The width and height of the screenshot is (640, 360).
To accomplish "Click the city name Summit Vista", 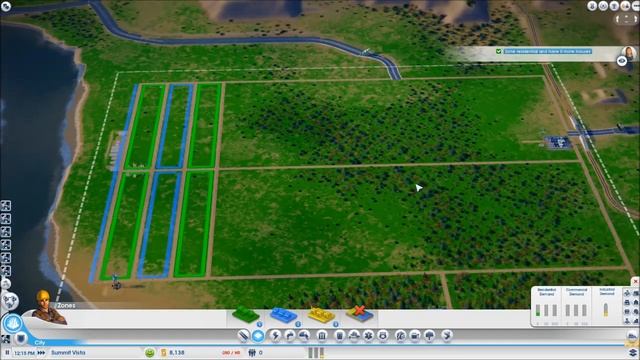I will pyautogui.click(x=68, y=353).
